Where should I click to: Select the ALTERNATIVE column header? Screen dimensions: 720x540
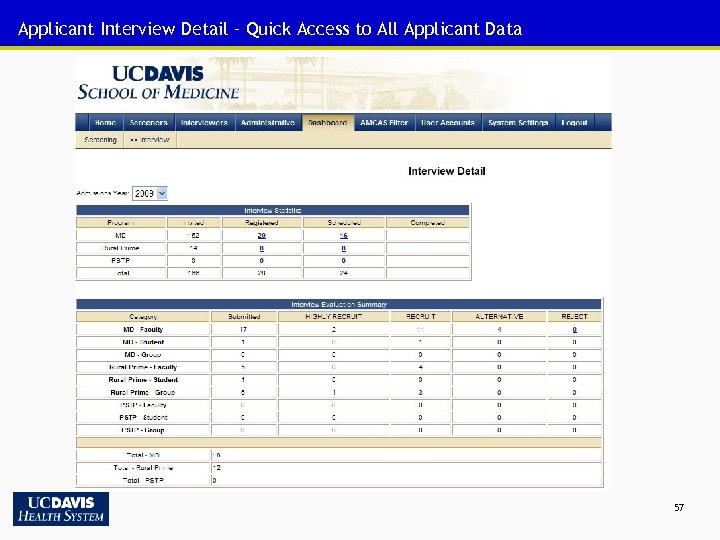click(499, 317)
